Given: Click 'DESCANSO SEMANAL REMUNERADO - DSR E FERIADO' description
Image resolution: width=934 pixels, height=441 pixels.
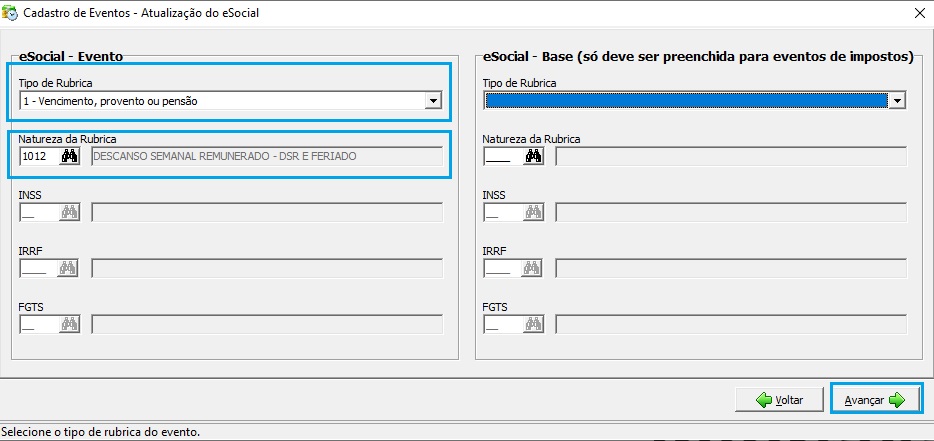Looking at the screenshot, I should click(267, 157).
